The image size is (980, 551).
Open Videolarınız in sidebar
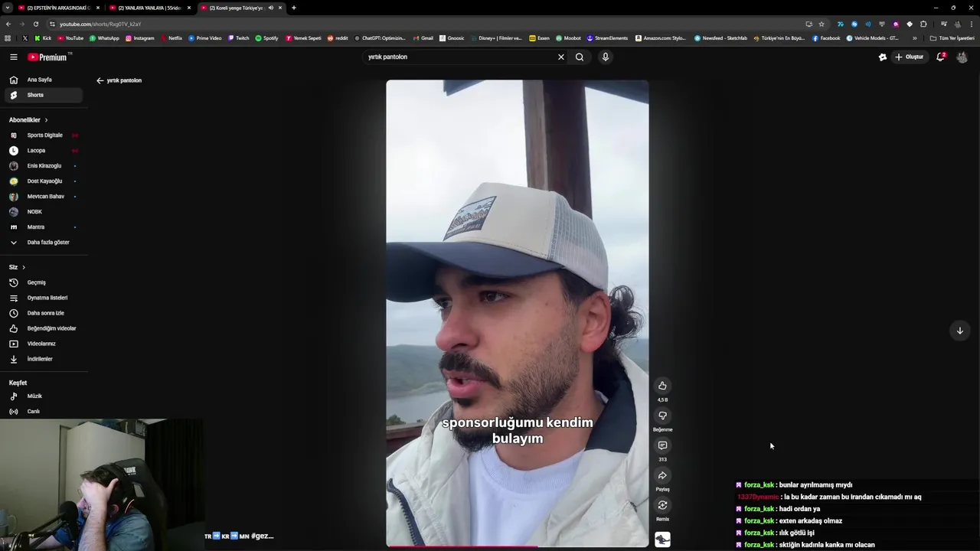tap(44, 344)
